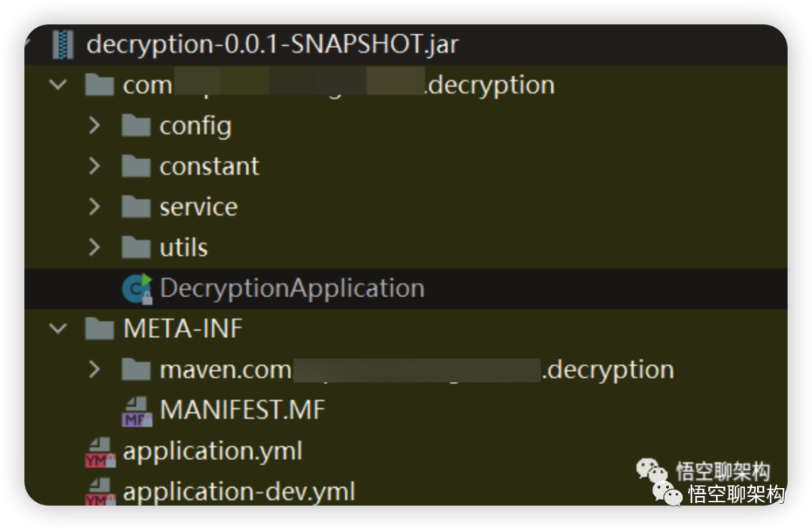The width and height of the screenshot is (812, 530).
Task: Select the decryption-0.0.1-SNAPSHOT.jar label
Action: coord(272,45)
